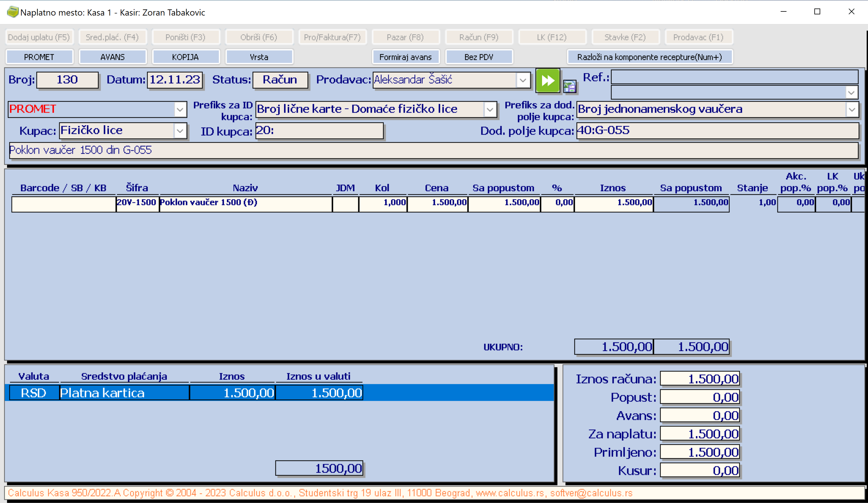The image size is (868, 503).
Task: Click the Obriši (F6) toolbar button
Action: click(259, 37)
